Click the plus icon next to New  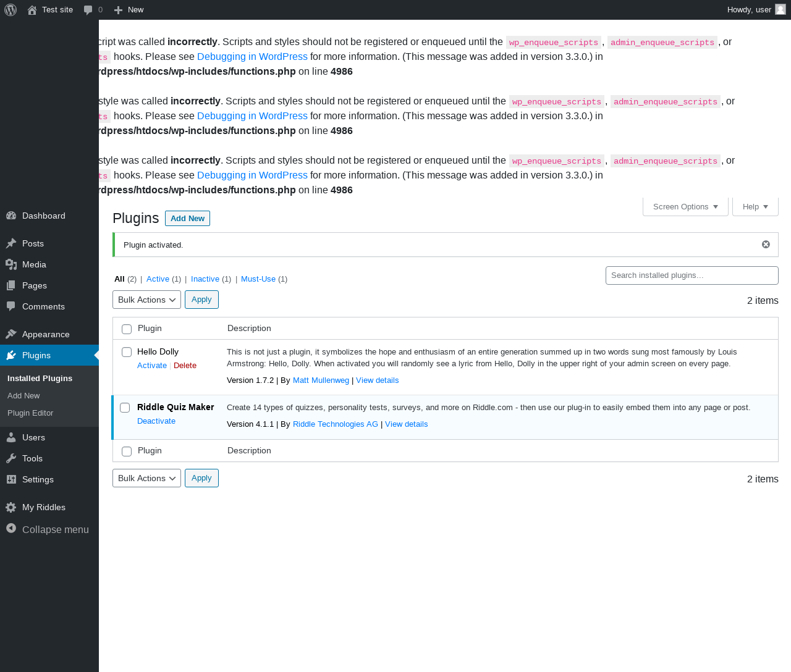119,10
